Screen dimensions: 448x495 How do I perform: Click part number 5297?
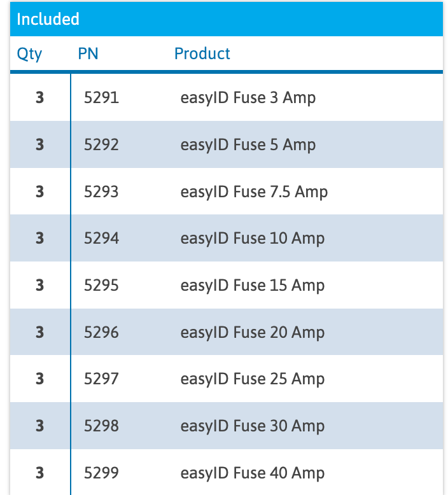[x=101, y=379]
